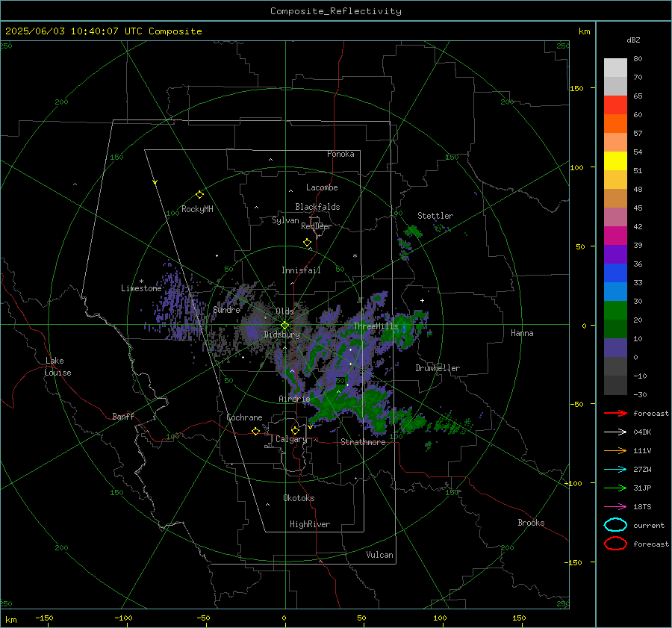Click the Calgary city label
Viewport: 672px width, 628px height.
coord(291,439)
